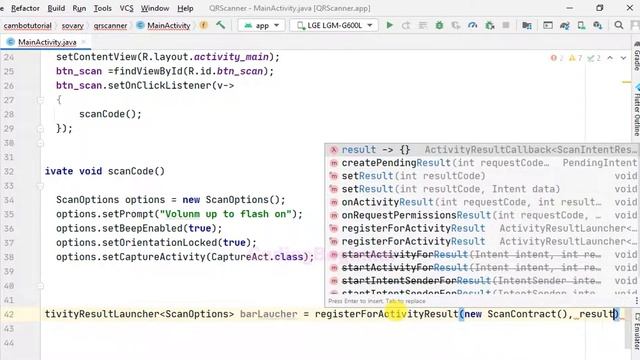
Task: Click Run with Coverage icon
Action: [x=456, y=25]
